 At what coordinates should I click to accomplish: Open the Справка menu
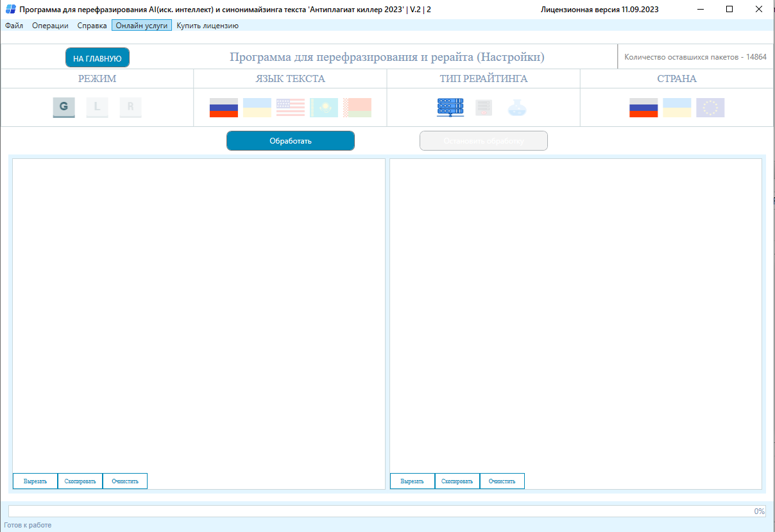coord(92,26)
